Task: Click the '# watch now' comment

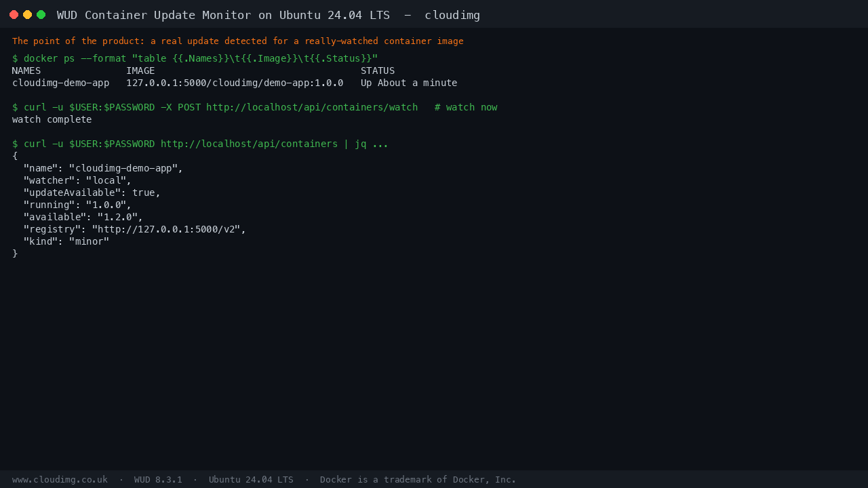Action: pos(466,107)
